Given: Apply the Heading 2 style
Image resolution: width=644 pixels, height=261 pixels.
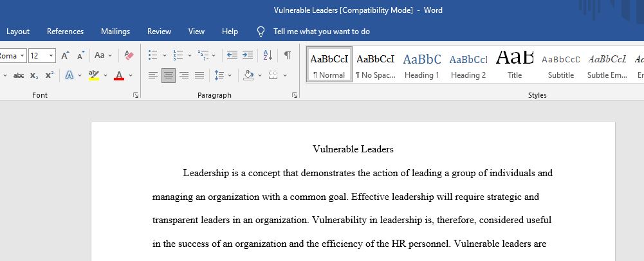Looking at the screenshot, I should point(468,64).
